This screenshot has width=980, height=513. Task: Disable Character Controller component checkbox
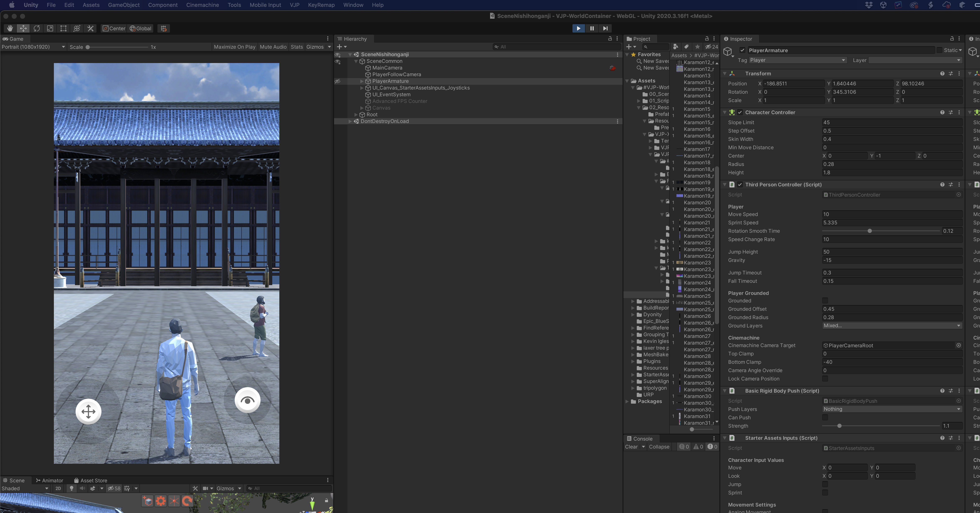coord(740,112)
